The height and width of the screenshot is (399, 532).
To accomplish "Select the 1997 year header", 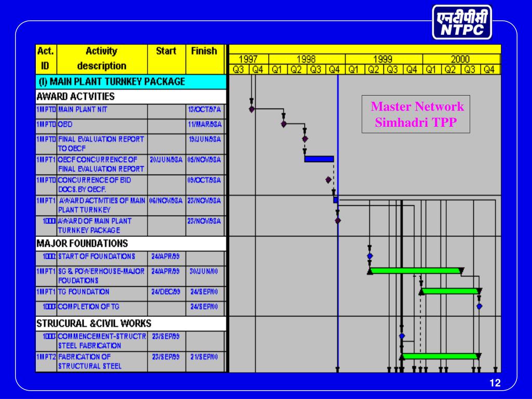I will coord(248,59).
